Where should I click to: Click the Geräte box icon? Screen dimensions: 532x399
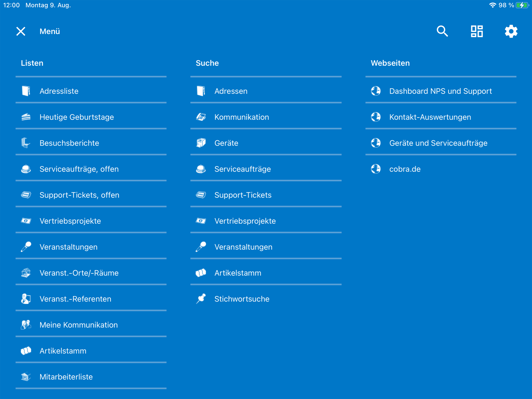(201, 143)
